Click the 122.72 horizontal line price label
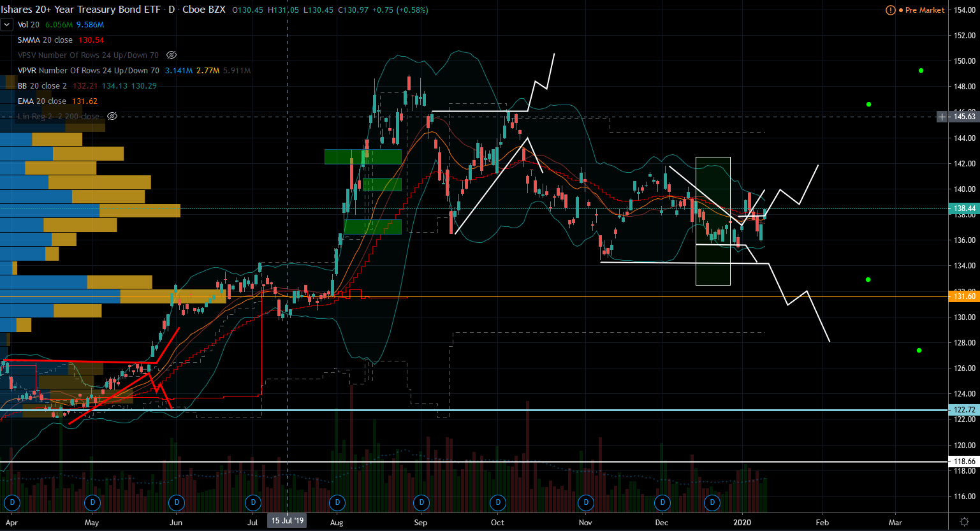This screenshot has width=980, height=531. [964, 410]
